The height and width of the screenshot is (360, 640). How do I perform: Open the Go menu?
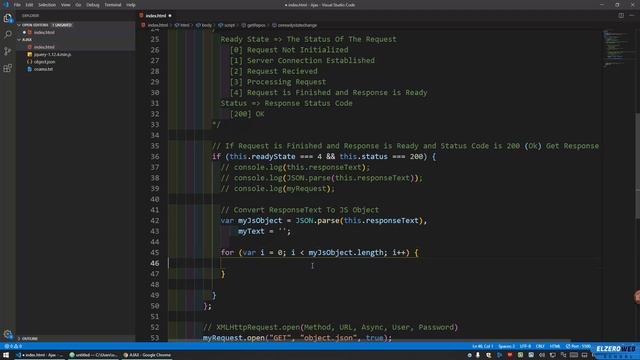[x=78, y=5]
